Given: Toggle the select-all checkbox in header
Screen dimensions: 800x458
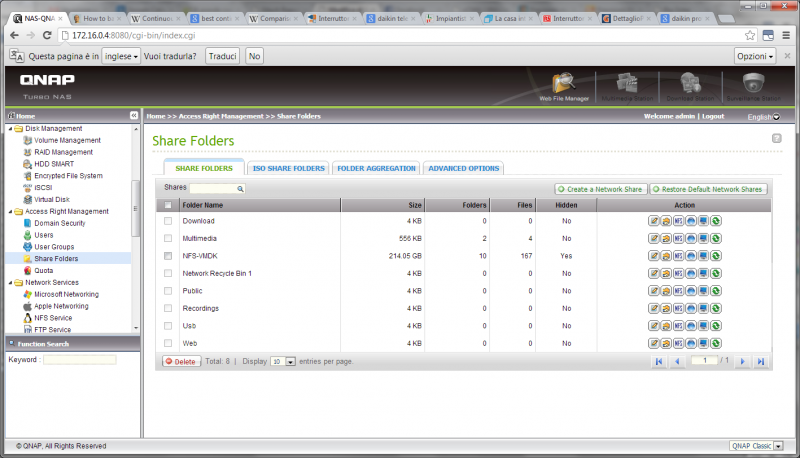Looking at the screenshot, I should [168, 205].
